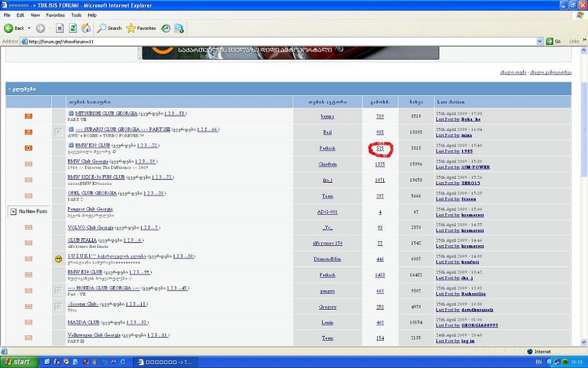Open the Favorites star button in toolbar
This screenshot has width=588, height=368.
pyautogui.click(x=141, y=28)
